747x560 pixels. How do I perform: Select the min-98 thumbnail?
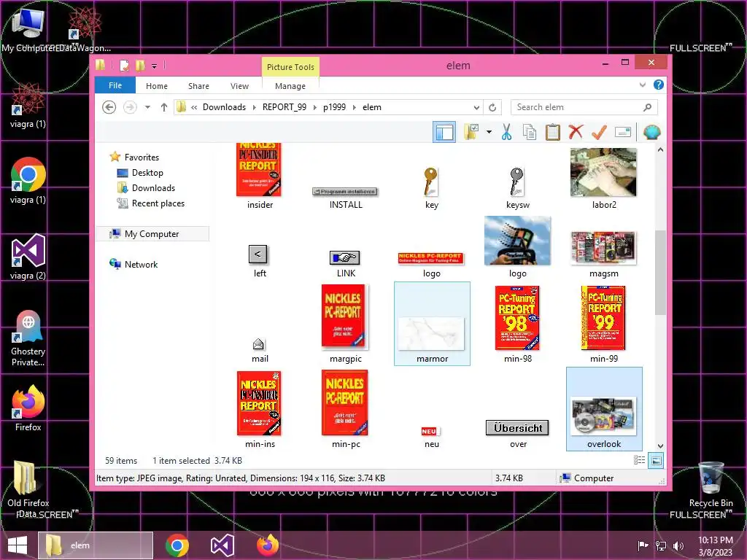pyautogui.click(x=517, y=324)
